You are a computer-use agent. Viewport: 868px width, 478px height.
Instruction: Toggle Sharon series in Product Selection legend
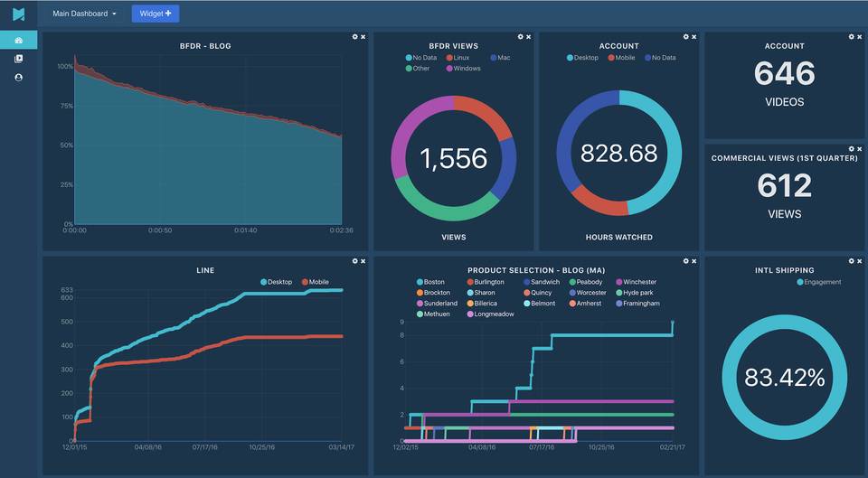pos(481,293)
